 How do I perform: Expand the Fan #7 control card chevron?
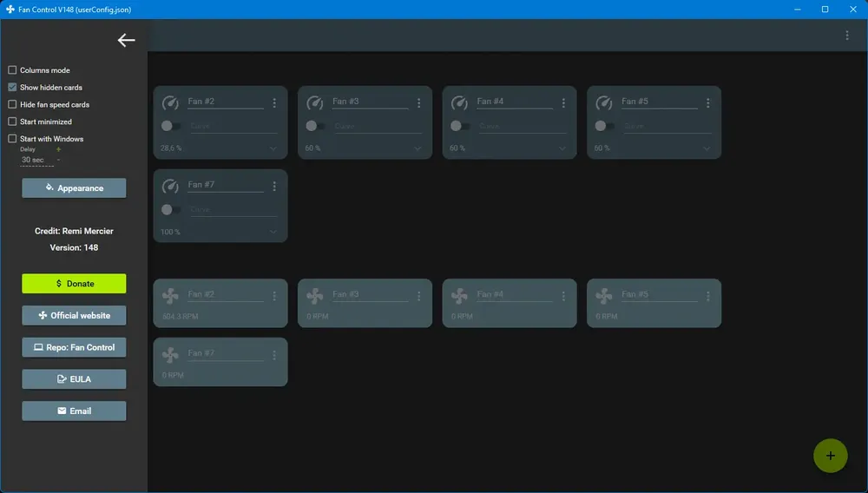click(273, 232)
